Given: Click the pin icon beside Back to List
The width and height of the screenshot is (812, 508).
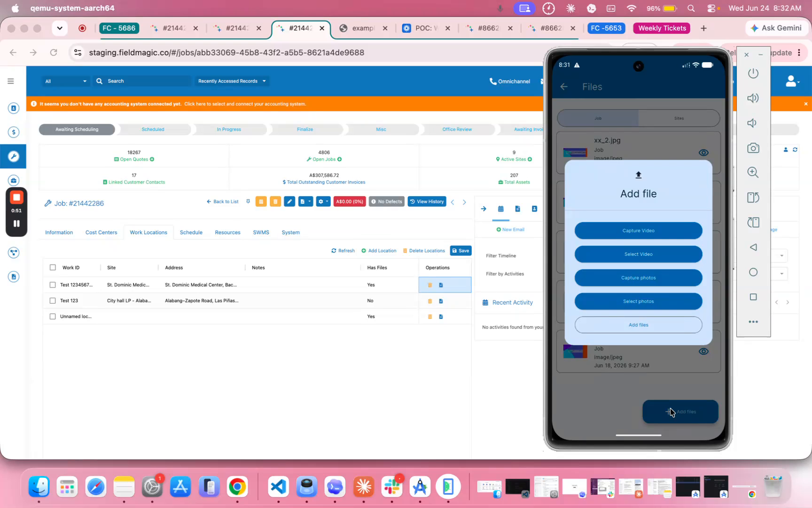Looking at the screenshot, I should click(248, 201).
